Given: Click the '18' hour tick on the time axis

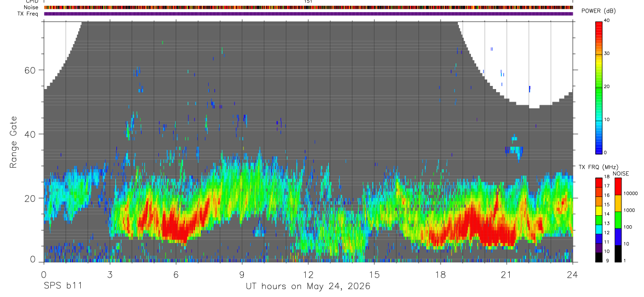Looking at the screenshot, I should (441, 274).
